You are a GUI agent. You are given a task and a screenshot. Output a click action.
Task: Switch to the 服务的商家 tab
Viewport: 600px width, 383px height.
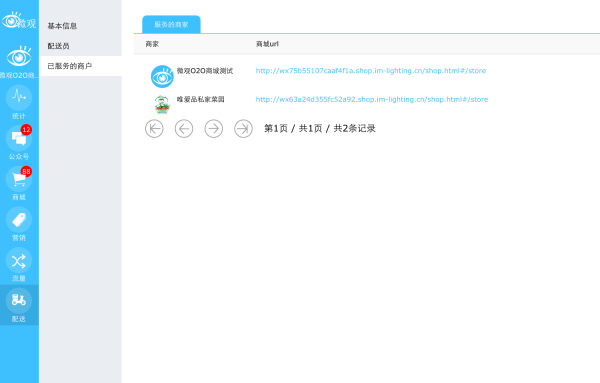(171, 24)
